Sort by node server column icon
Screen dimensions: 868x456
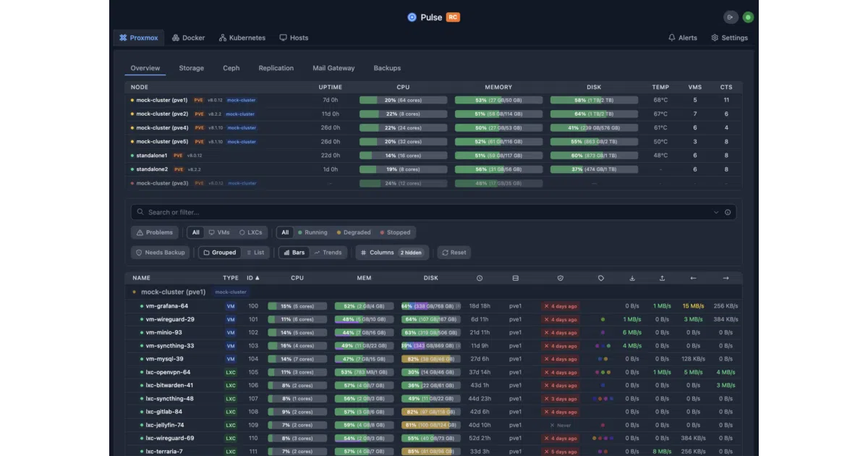515,278
